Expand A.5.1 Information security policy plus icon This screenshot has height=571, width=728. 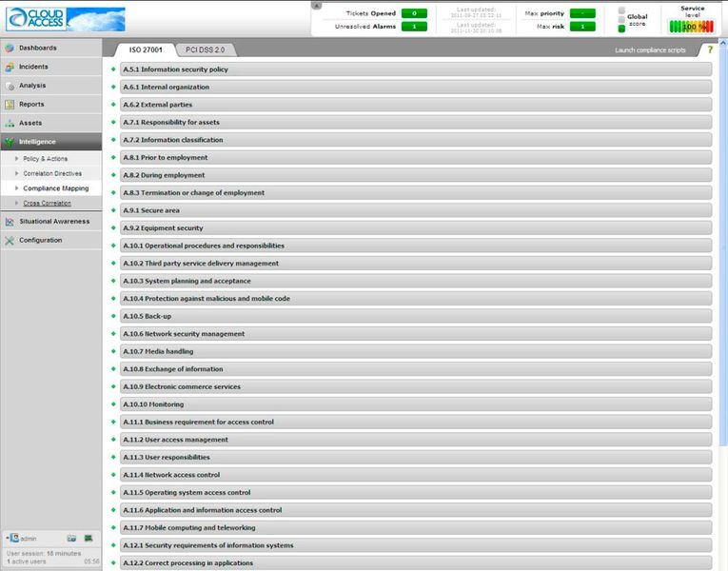[113, 69]
